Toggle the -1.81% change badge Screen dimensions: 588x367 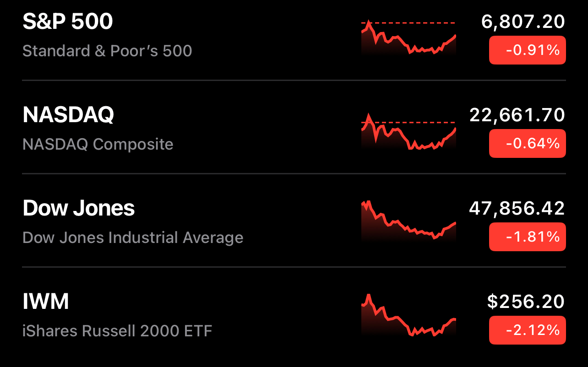click(x=527, y=237)
